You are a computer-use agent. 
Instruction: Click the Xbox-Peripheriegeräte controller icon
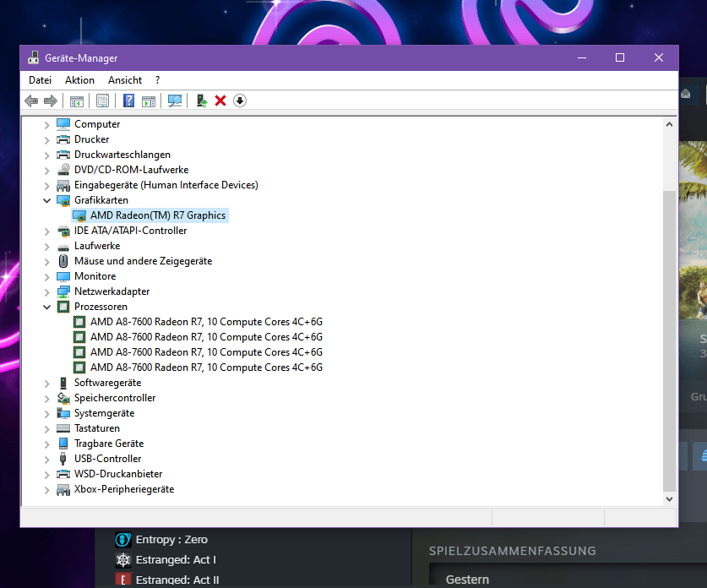63,489
